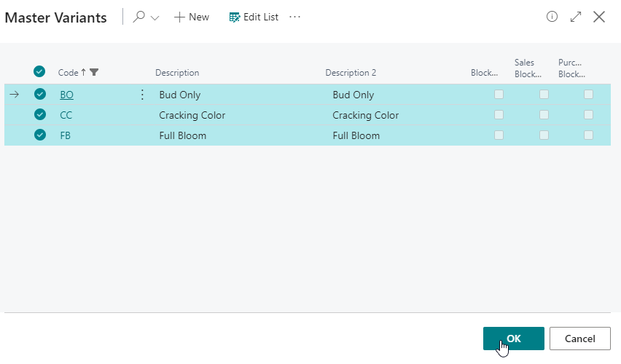The image size is (621, 364).
Task: Deselect the FB row checkmark
Action: pos(40,135)
